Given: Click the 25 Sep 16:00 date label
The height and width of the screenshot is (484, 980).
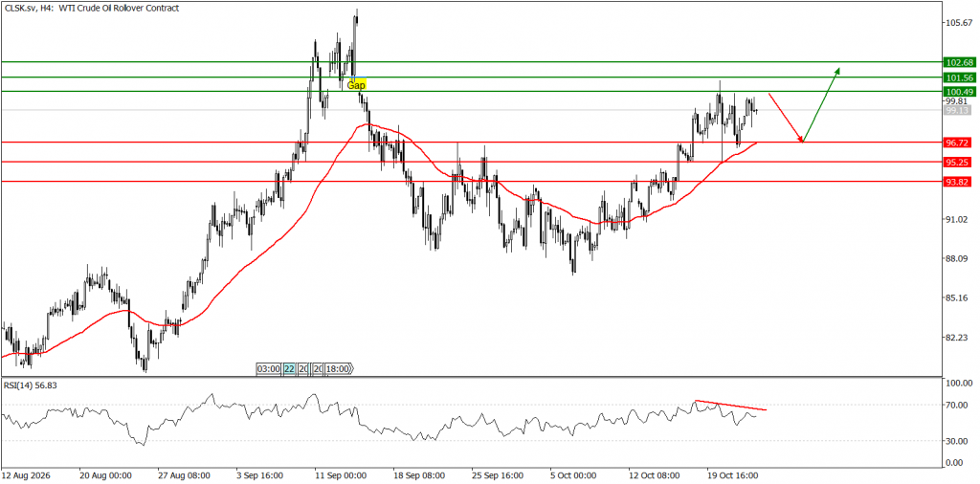Looking at the screenshot, I should click(500, 475).
